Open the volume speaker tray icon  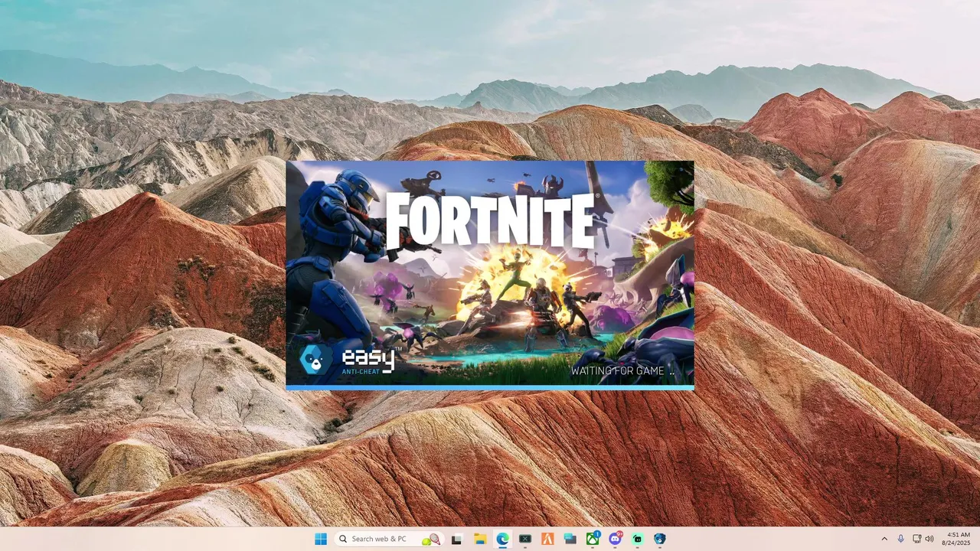click(x=929, y=539)
